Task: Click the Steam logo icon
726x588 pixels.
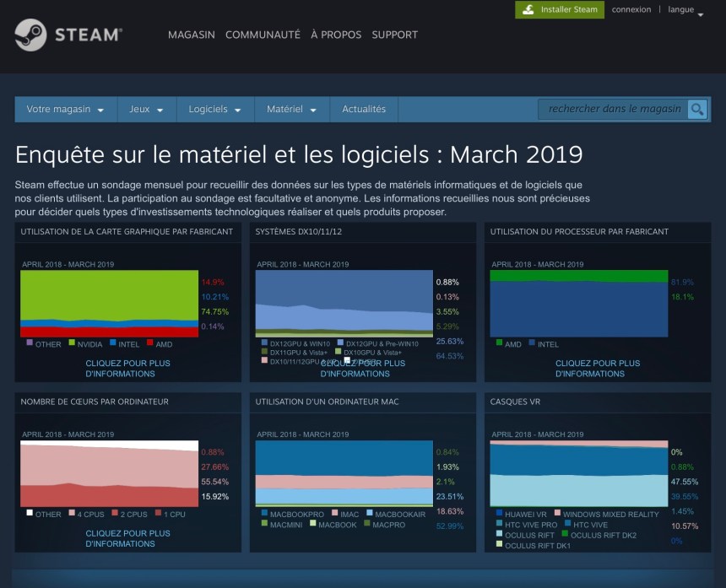Action: (x=30, y=35)
